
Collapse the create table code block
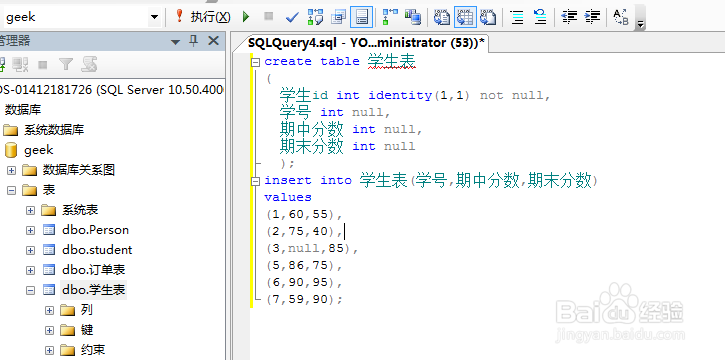point(256,62)
